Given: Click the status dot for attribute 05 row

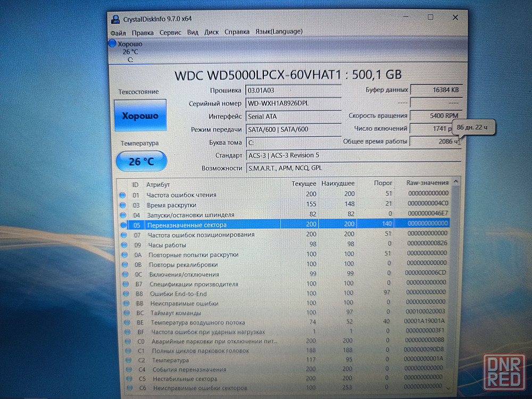Looking at the screenshot, I should point(123,225).
